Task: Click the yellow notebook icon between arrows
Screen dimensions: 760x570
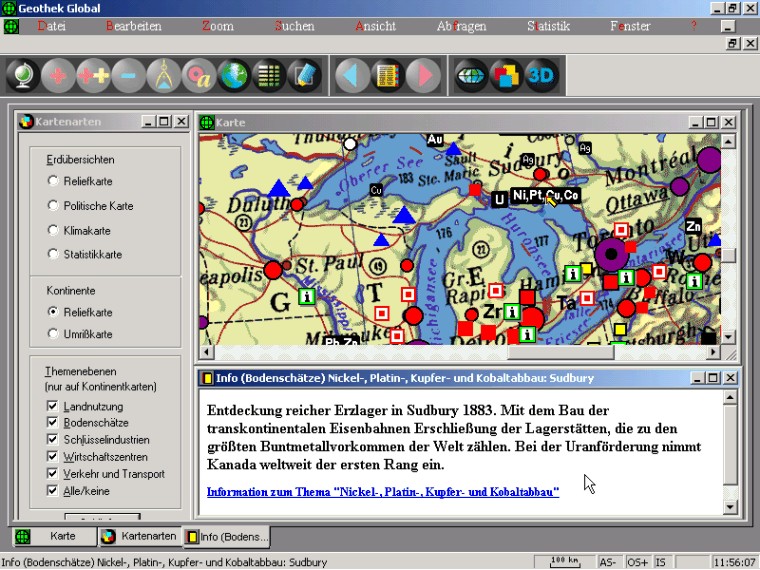Action: pos(387,75)
